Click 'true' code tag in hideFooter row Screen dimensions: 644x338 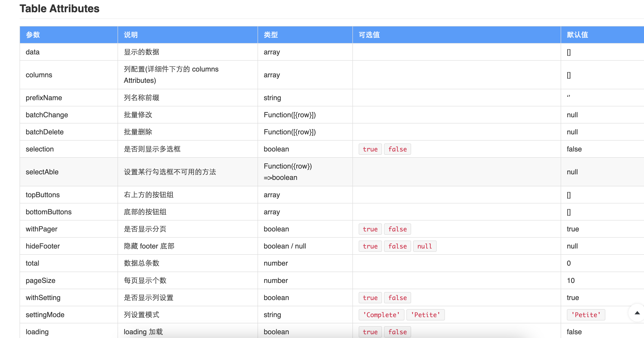coord(370,246)
